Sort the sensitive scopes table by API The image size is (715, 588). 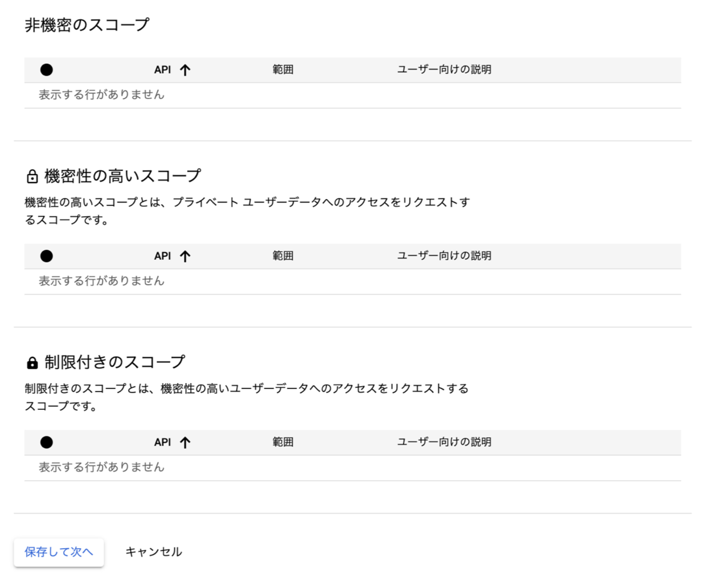click(164, 256)
